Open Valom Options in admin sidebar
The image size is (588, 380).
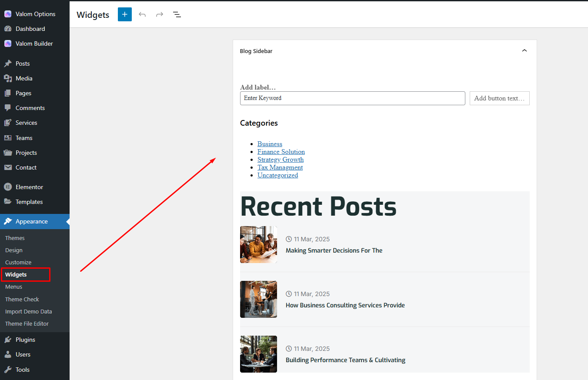click(x=35, y=14)
